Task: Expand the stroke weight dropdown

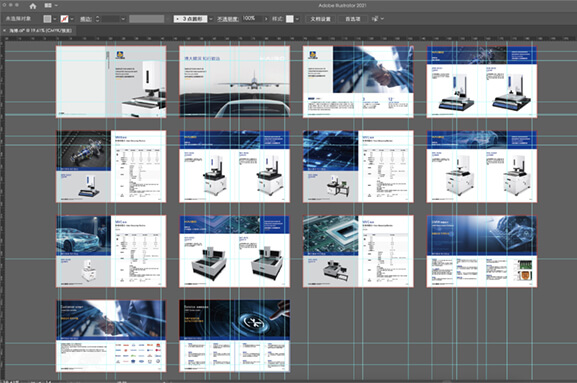Action: pos(123,19)
